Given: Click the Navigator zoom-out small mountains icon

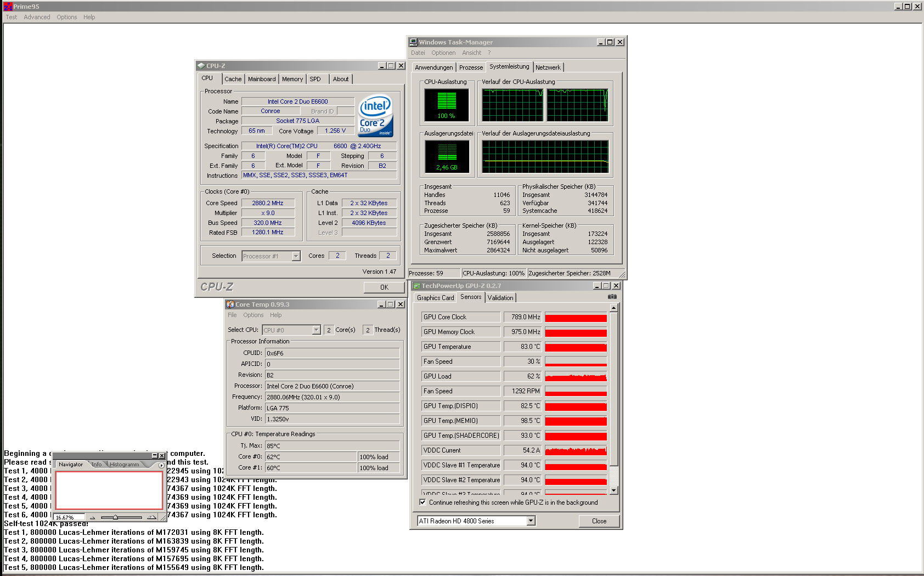Looking at the screenshot, I should coord(92,517).
